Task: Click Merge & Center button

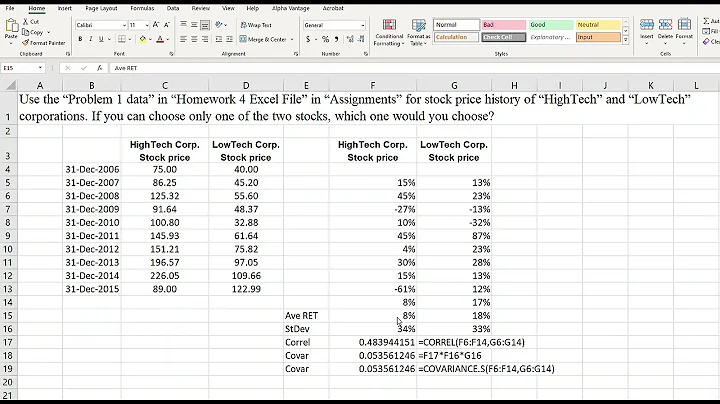Action: click(263, 39)
